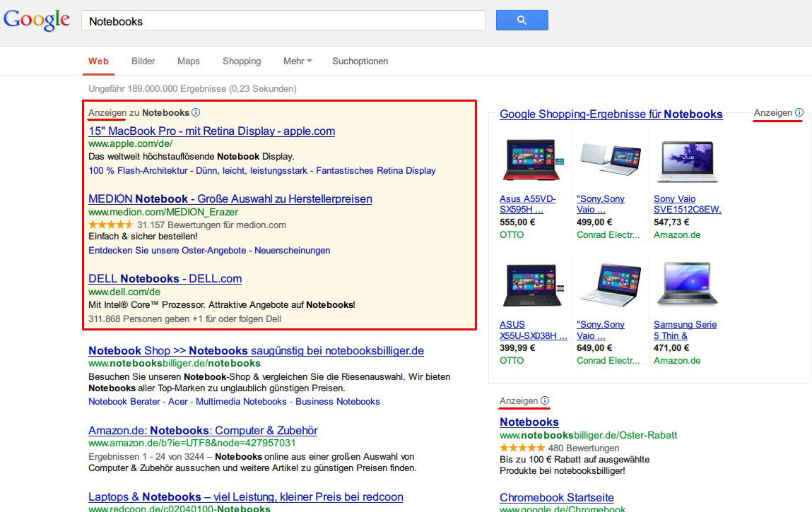Viewport: 812px width, 512px height.
Task: Click Business Notebooks sitelink
Action: pyautogui.click(x=338, y=401)
